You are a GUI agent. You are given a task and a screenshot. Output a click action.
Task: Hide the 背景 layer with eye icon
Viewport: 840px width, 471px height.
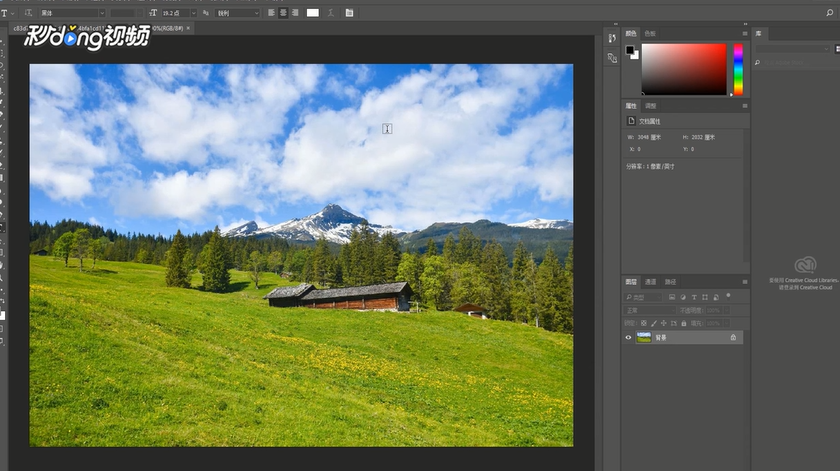(x=628, y=338)
